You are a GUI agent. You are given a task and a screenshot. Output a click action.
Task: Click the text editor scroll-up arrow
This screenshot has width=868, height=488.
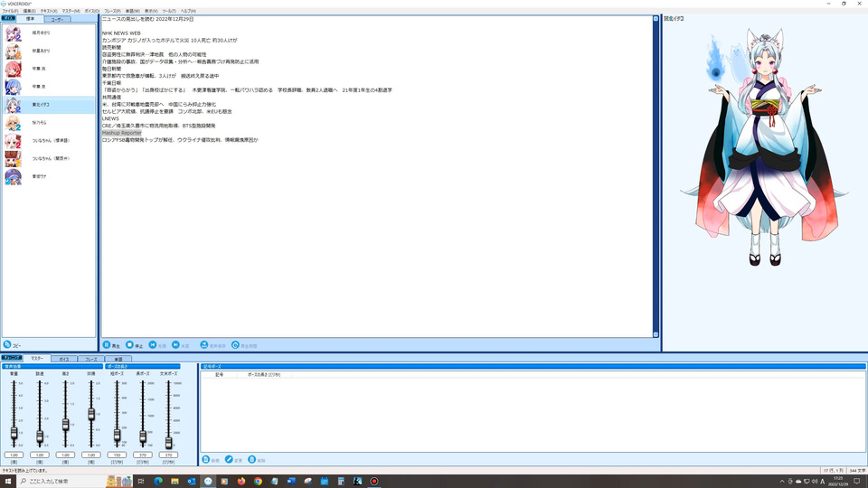click(656, 19)
